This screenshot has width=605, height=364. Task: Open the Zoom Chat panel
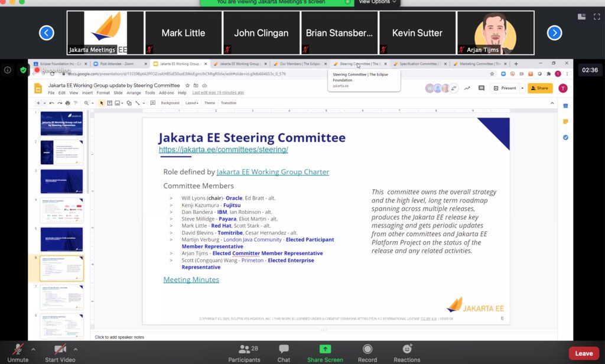pos(284,353)
